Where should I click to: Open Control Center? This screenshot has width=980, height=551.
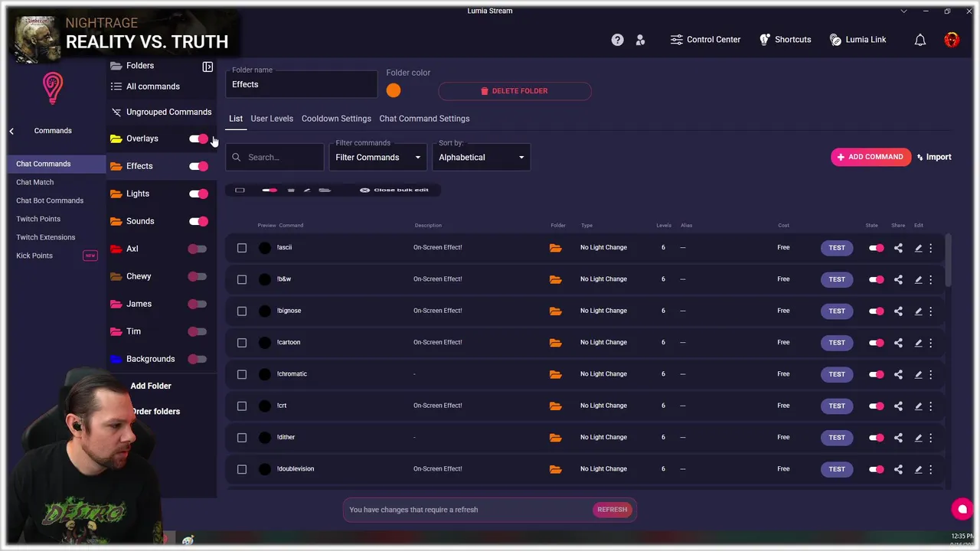705,40
